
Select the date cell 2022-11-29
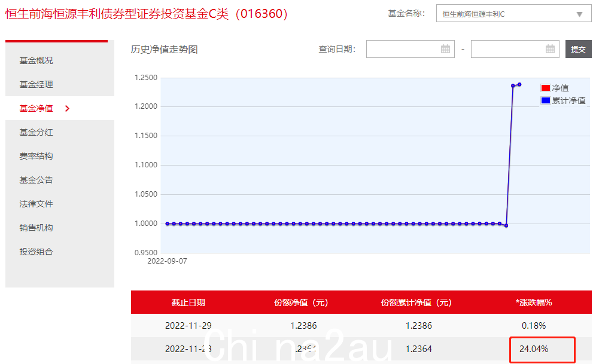(x=188, y=326)
